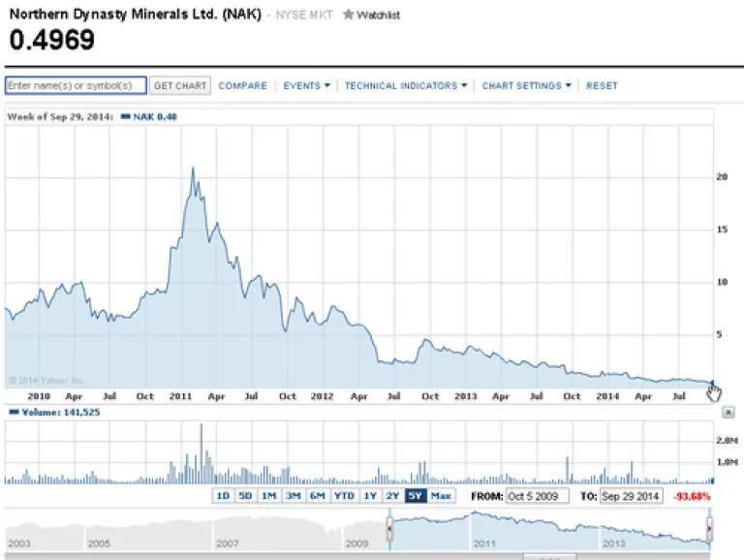Image resolution: width=744 pixels, height=560 pixels.
Task: Click the 2012 x-axis label
Action: (x=323, y=396)
